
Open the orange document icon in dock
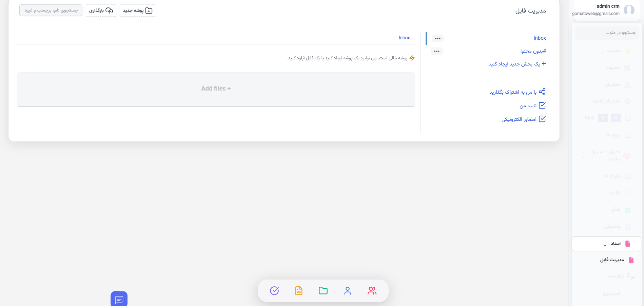[x=299, y=291]
